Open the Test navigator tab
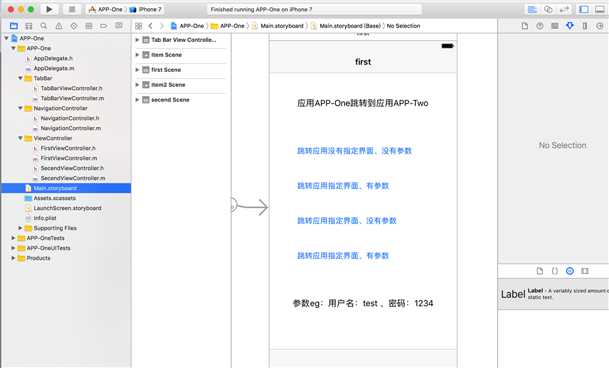Viewport: 609px width, 368px height. pyautogui.click(x=74, y=26)
